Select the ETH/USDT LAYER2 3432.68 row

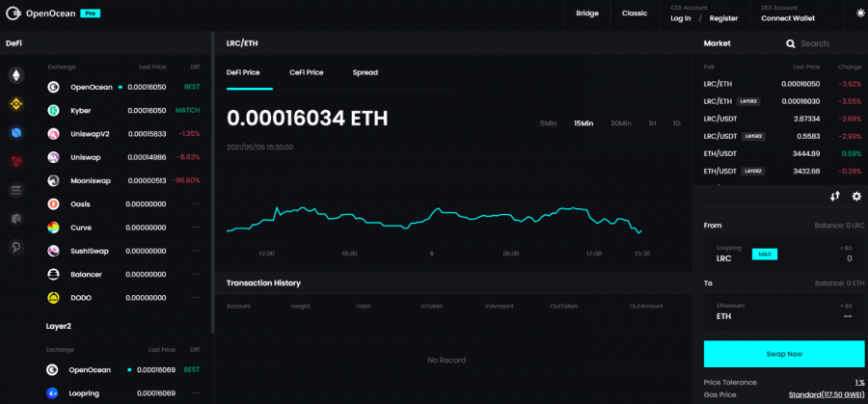(782, 171)
